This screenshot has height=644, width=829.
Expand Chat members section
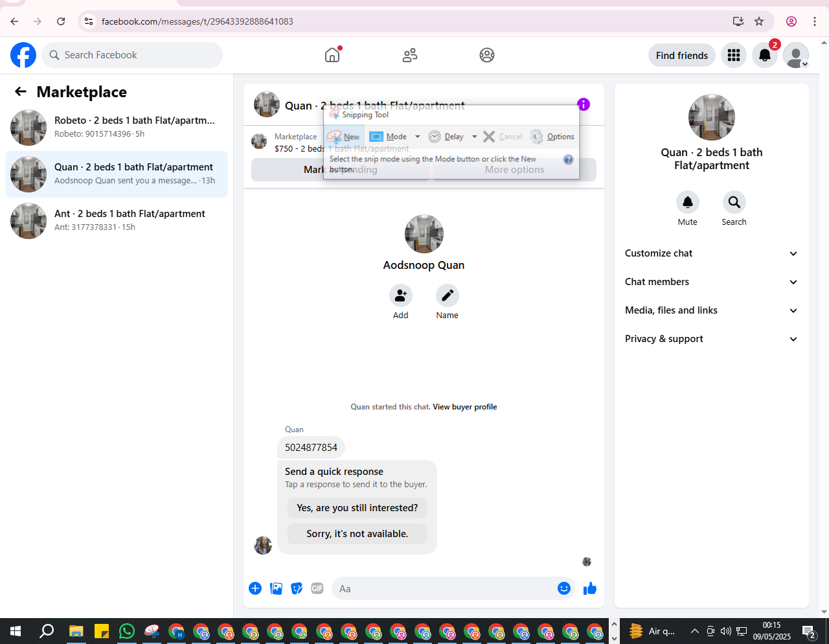(x=712, y=282)
